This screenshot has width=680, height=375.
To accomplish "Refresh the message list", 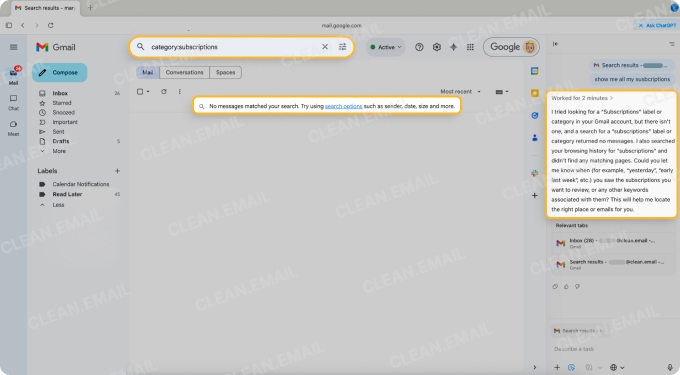I will pyautogui.click(x=163, y=91).
